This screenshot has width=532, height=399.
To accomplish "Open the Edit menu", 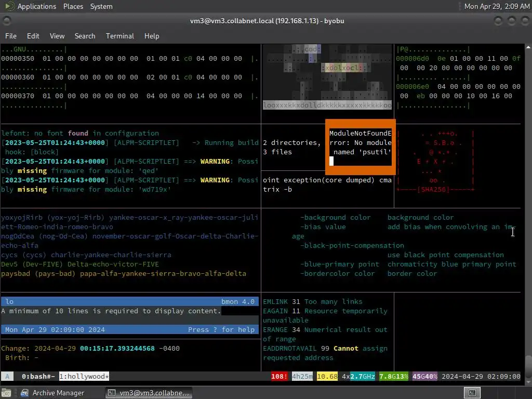I will click(x=33, y=36).
